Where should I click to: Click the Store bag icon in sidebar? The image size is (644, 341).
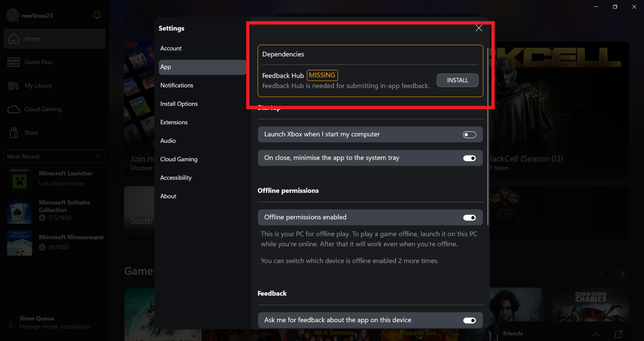(x=14, y=133)
